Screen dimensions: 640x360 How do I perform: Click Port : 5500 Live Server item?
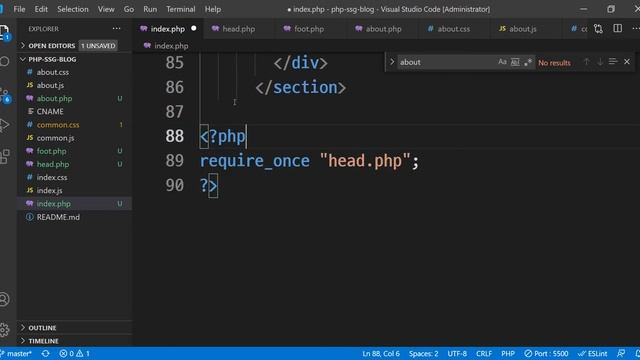(x=546, y=353)
